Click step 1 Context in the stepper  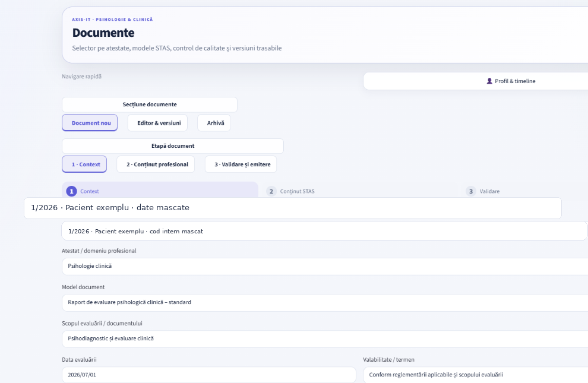tap(160, 191)
